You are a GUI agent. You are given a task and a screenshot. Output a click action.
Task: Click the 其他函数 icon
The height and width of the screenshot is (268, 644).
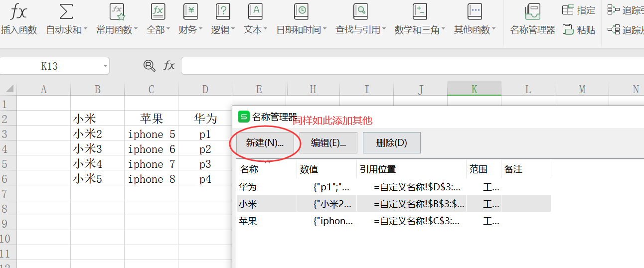coord(475,11)
